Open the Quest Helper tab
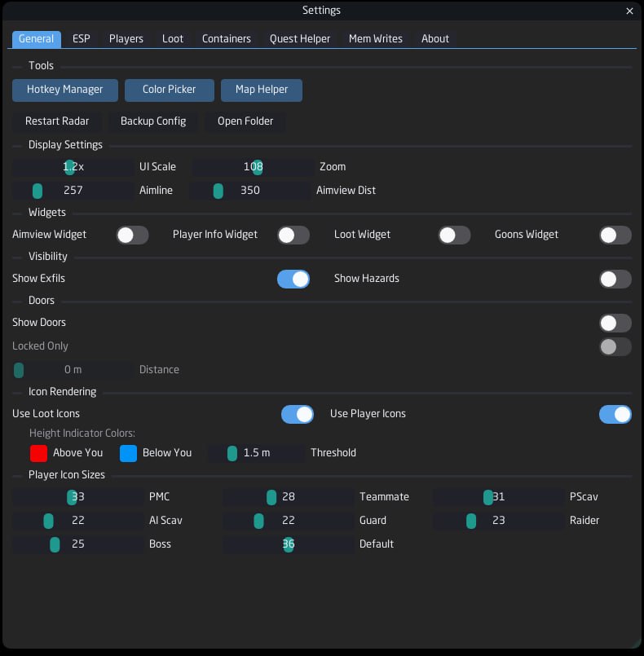This screenshot has height=656, width=644. (300, 39)
